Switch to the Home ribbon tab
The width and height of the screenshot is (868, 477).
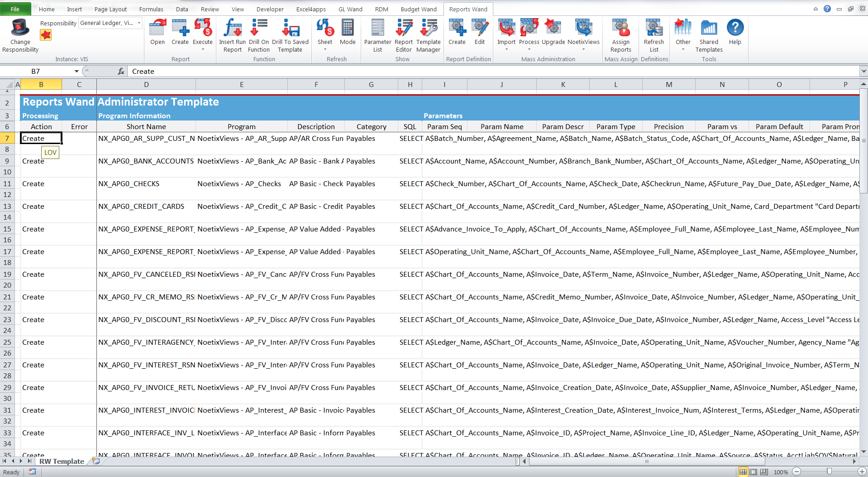pyautogui.click(x=47, y=9)
